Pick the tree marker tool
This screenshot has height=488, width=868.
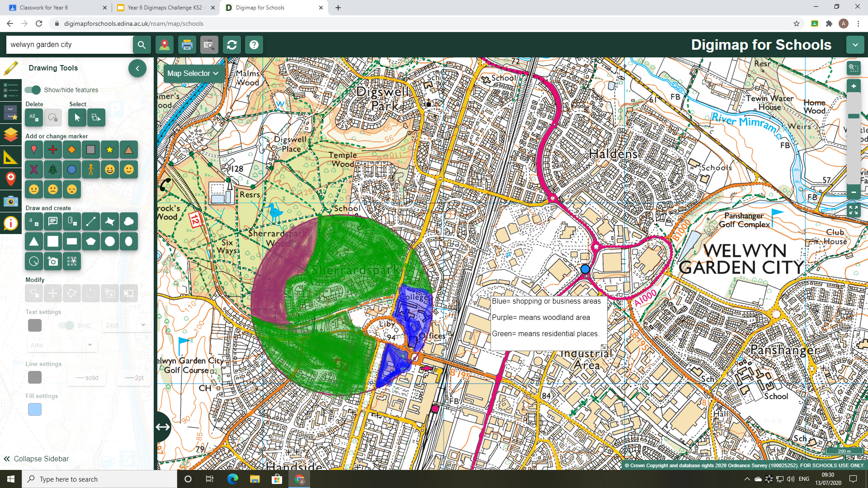pyautogui.click(x=53, y=170)
